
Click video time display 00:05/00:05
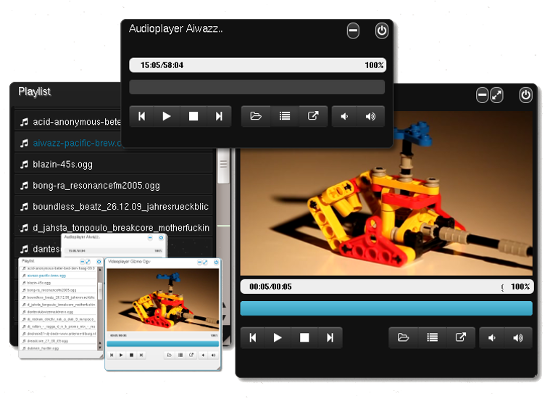270,287
